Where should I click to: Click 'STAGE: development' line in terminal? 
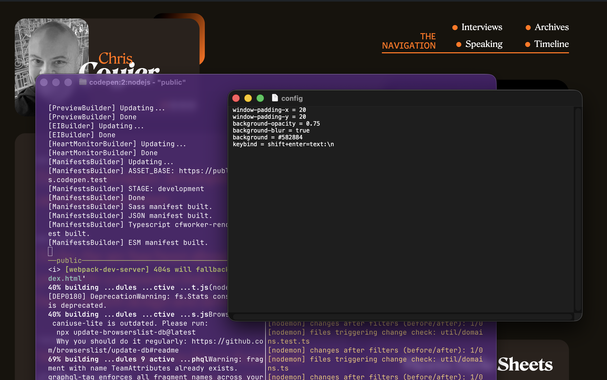tap(126, 189)
